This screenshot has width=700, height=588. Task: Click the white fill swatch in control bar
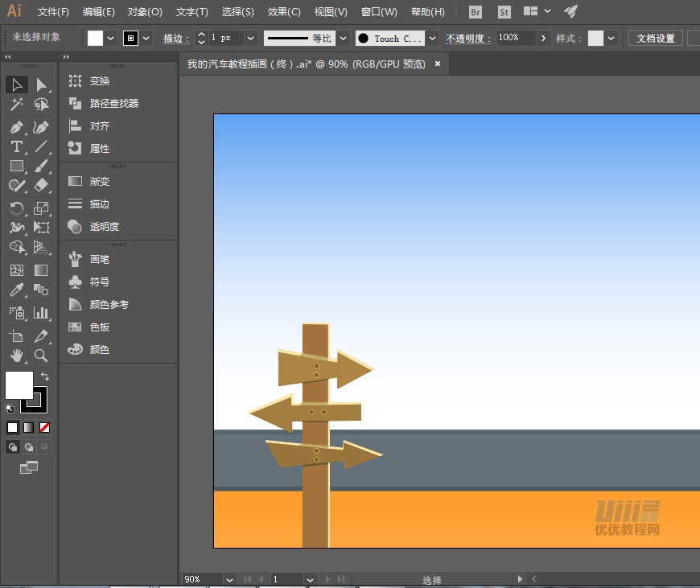tap(95, 39)
